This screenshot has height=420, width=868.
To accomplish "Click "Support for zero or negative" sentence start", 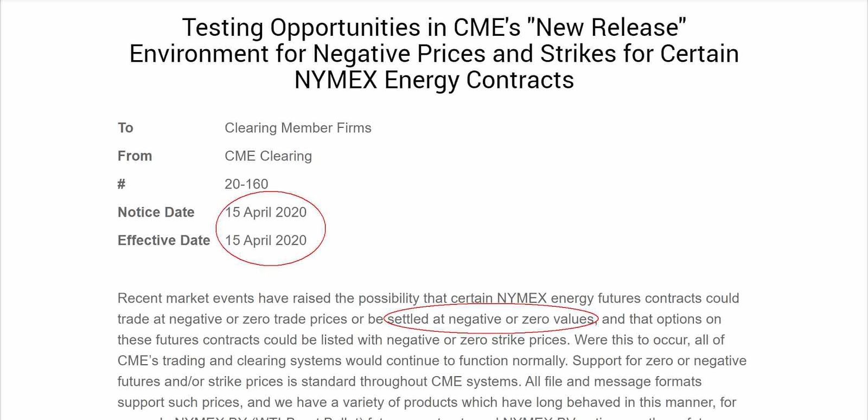I will coord(659,361).
